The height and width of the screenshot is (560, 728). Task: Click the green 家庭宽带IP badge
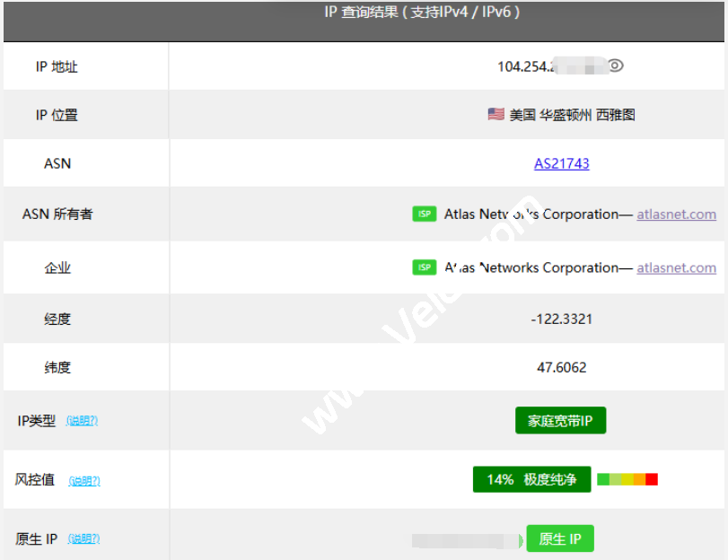coord(560,420)
